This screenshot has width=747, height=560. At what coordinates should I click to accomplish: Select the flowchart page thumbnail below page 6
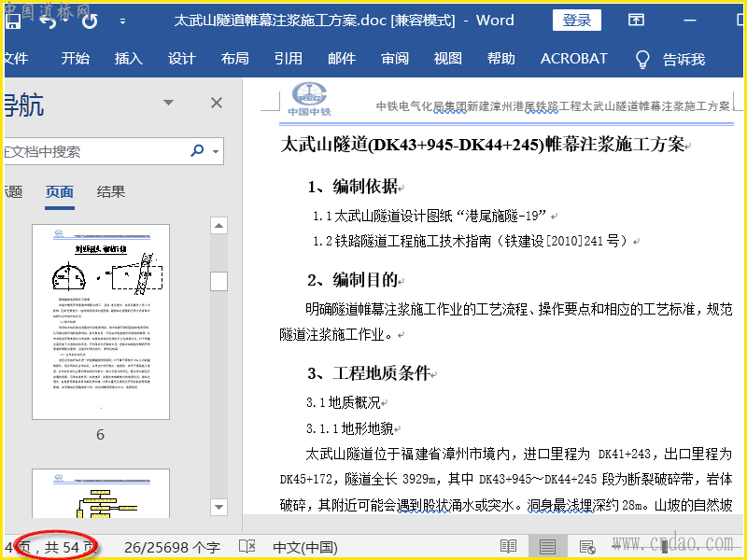coord(101,494)
